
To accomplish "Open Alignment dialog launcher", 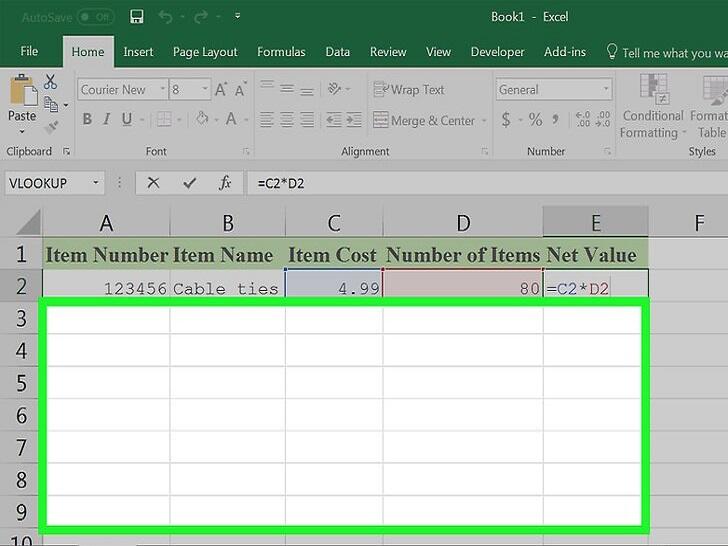I will 485,151.
